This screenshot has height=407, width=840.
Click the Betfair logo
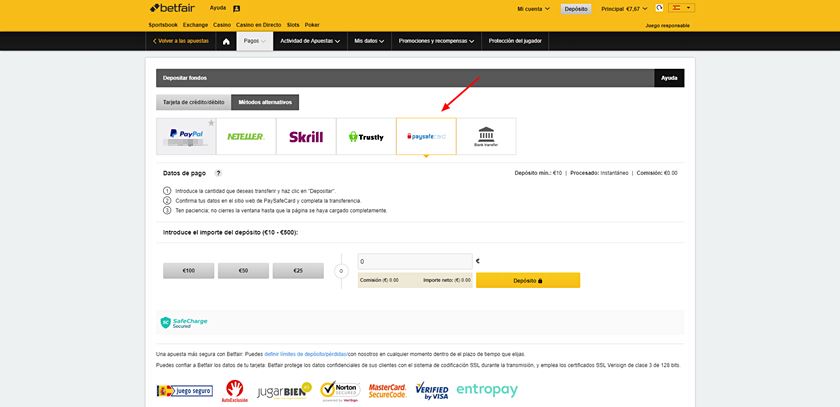[x=172, y=8]
